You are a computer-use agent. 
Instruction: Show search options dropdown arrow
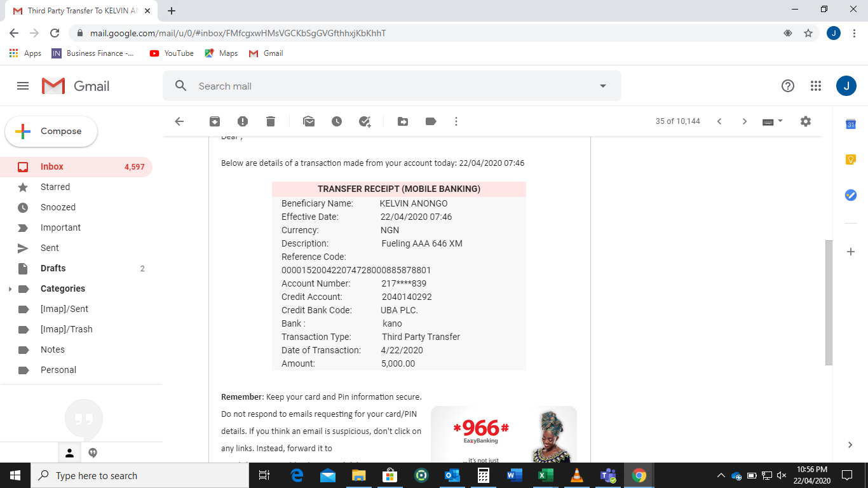[603, 86]
